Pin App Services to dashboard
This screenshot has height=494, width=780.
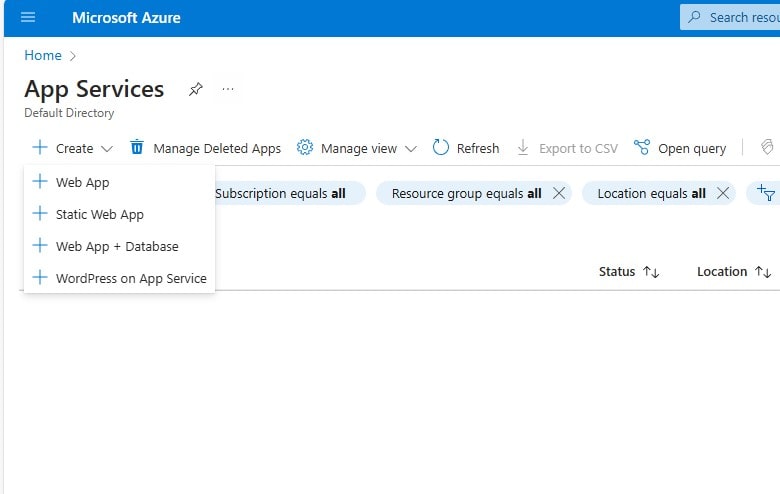[195, 89]
